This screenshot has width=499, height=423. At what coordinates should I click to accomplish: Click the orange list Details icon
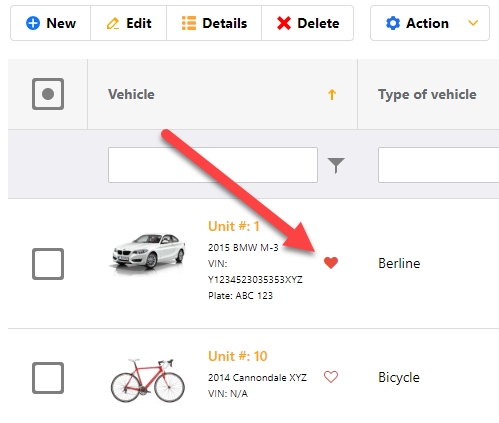point(189,23)
